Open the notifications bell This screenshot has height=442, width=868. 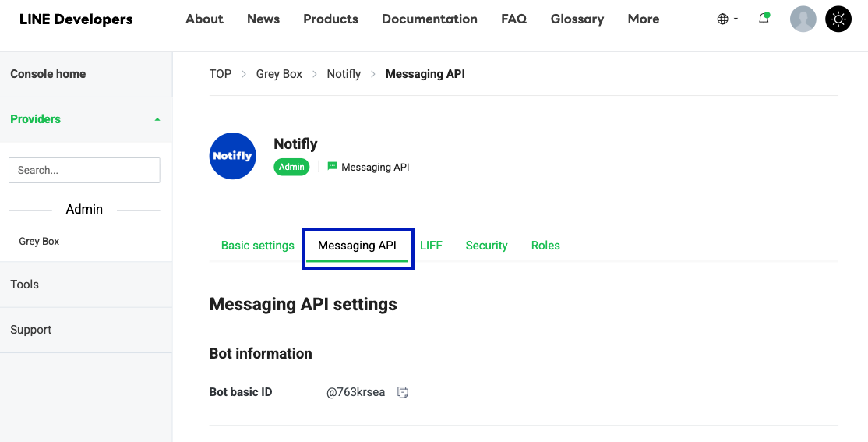pyautogui.click(x=764, y=18)
